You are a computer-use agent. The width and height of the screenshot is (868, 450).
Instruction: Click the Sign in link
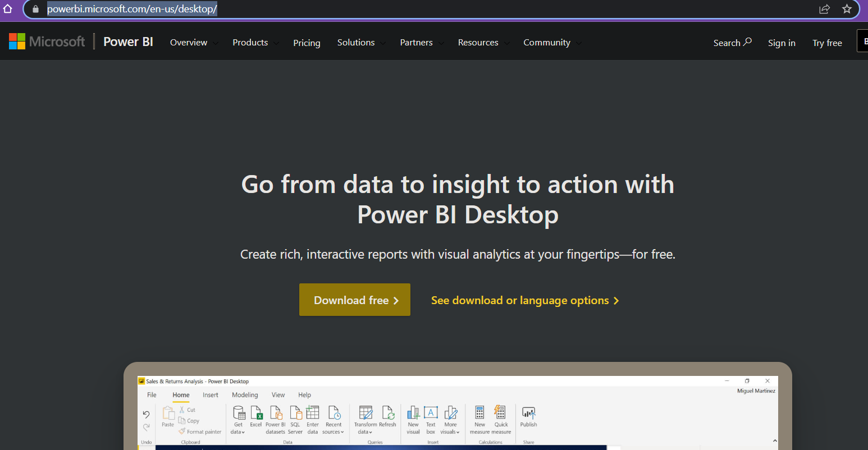[782, 43]
